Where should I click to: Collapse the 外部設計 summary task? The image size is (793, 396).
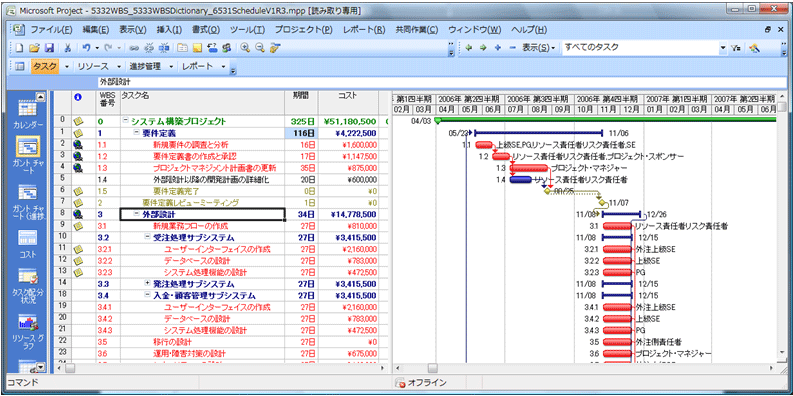[x=136, y=214]
